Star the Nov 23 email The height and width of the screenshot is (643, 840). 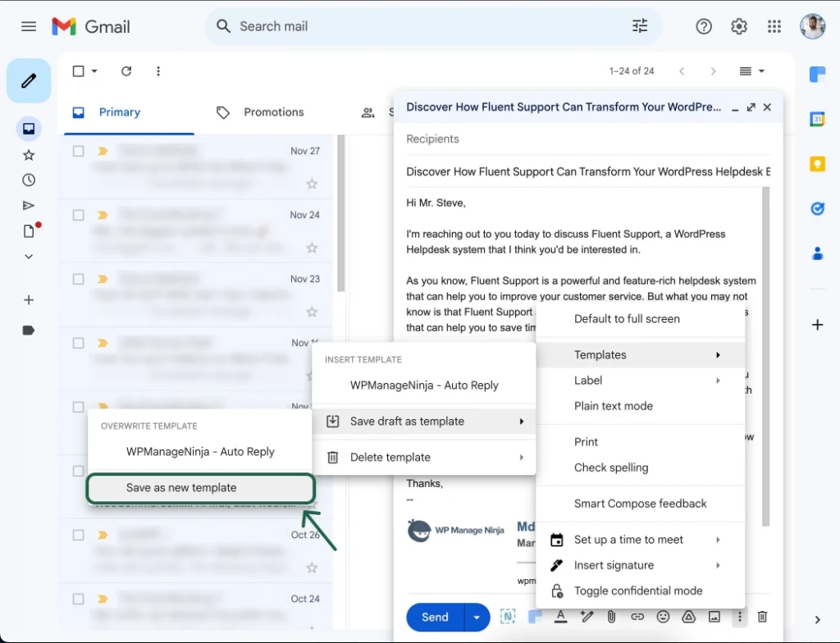pos(311,312)
